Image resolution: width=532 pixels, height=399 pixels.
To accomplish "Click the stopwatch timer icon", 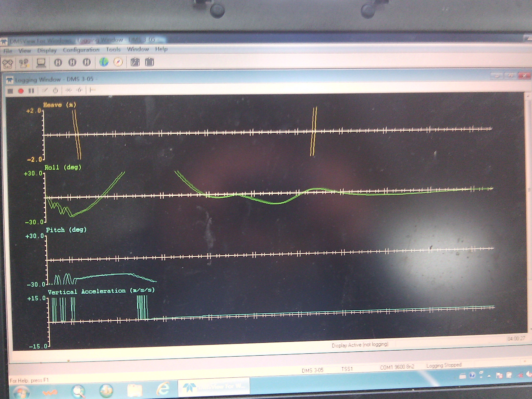I will [x=55, y=91].
